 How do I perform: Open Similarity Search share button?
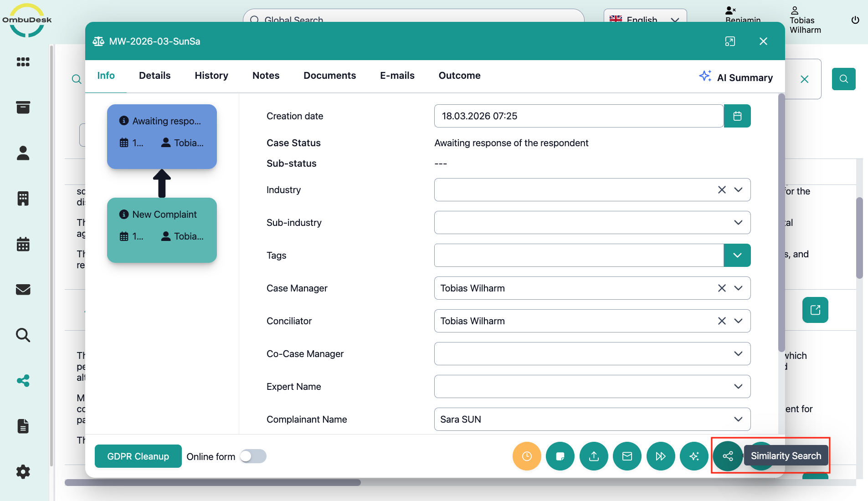(728, 456)
